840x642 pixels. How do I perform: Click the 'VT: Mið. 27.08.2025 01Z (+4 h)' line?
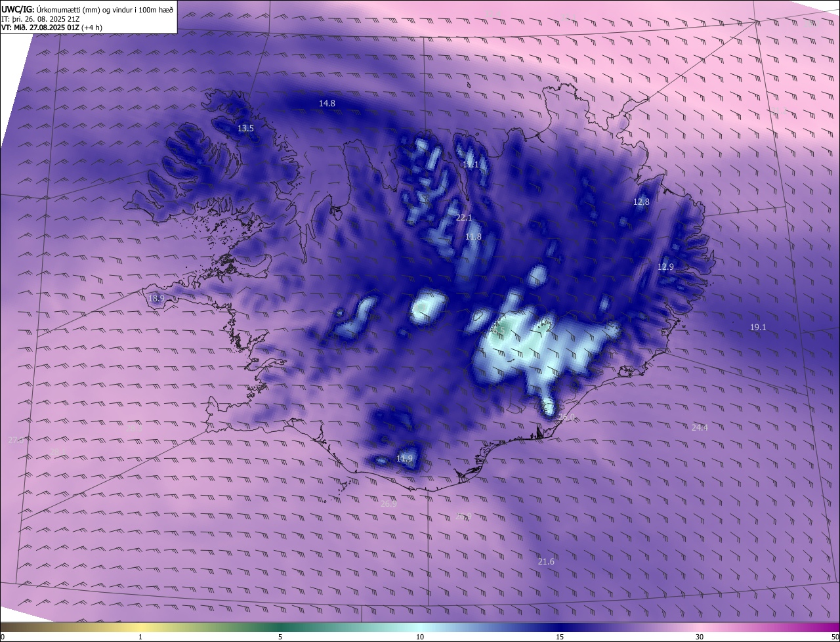[51, 28]
